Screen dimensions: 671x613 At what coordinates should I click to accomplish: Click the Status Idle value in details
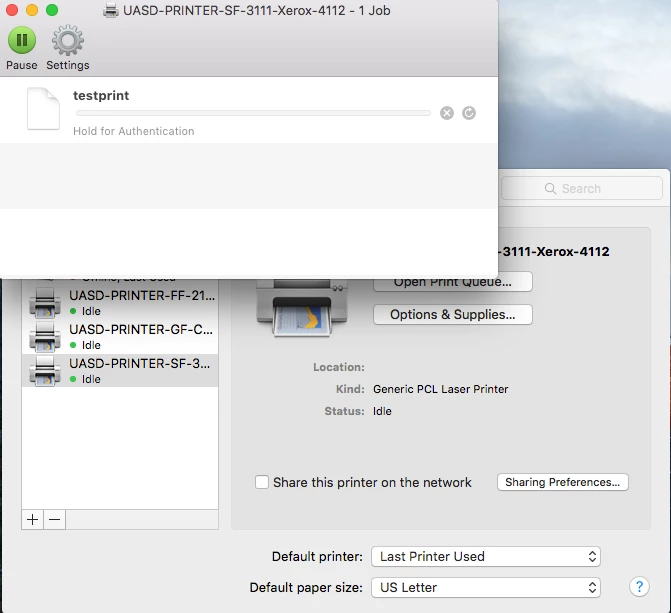point(382,411)
